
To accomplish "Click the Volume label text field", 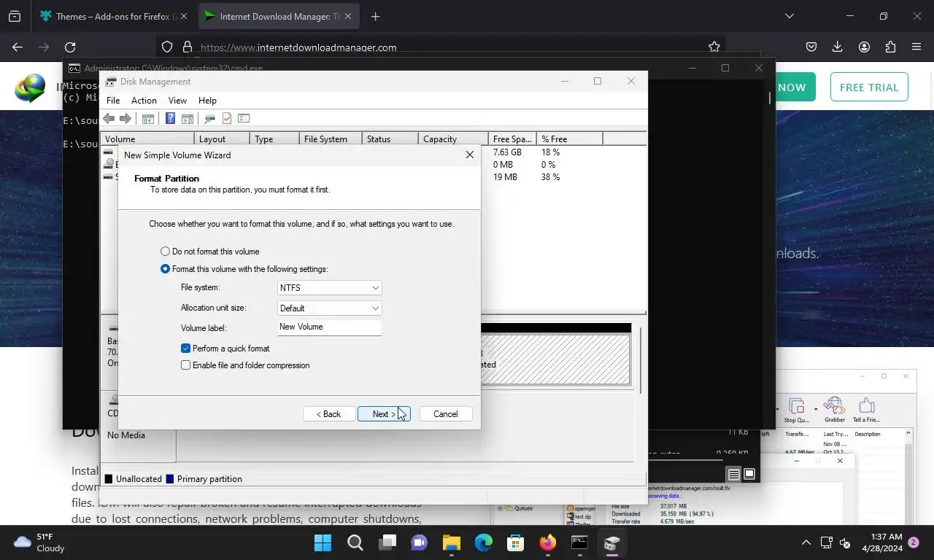I will pyautogui.click(x=329, y=327).
